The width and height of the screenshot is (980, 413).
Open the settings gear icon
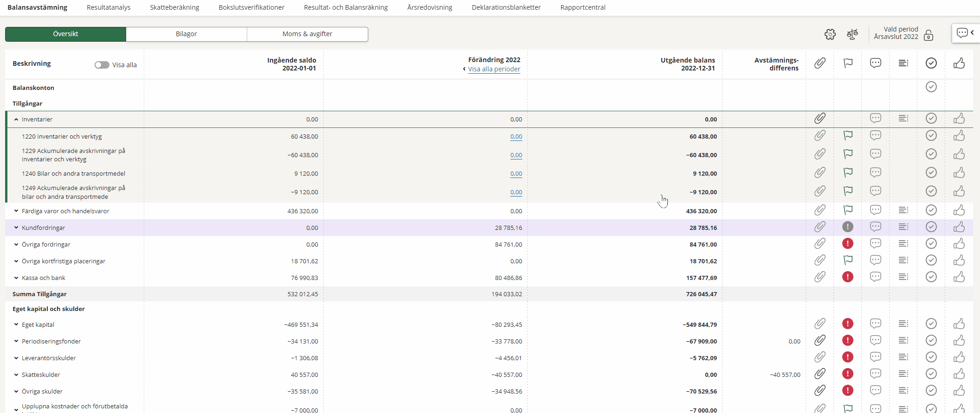pos(830,34)
